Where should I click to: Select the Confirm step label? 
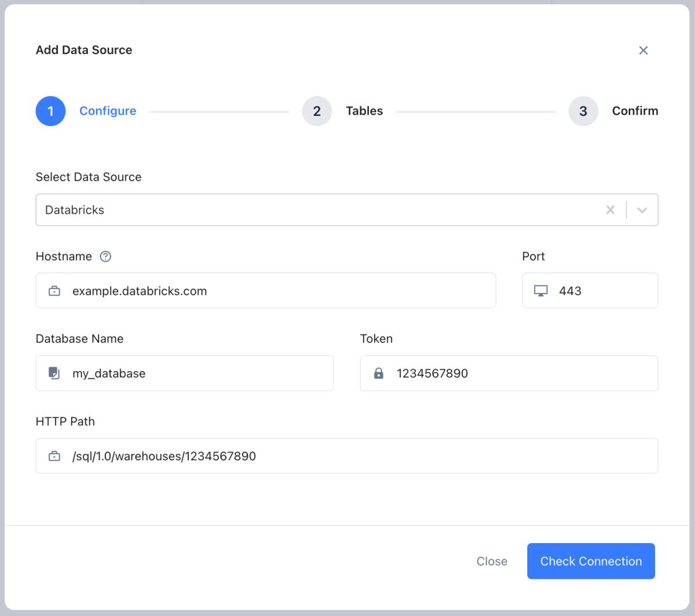coord(635,111)
